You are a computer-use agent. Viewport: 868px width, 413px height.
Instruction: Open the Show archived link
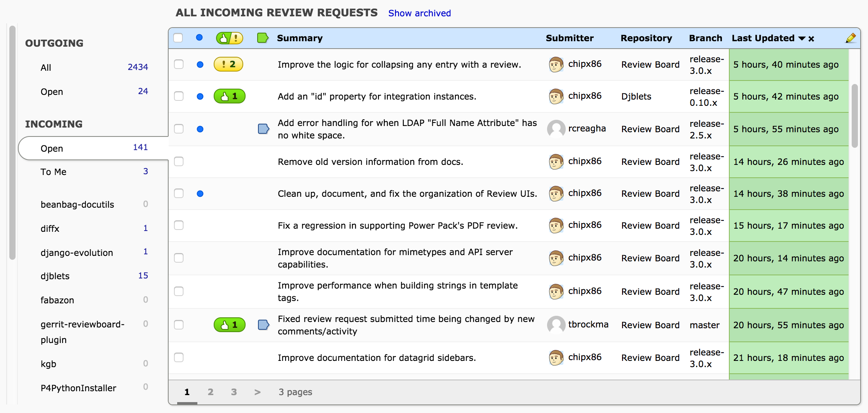pos(419,13)
